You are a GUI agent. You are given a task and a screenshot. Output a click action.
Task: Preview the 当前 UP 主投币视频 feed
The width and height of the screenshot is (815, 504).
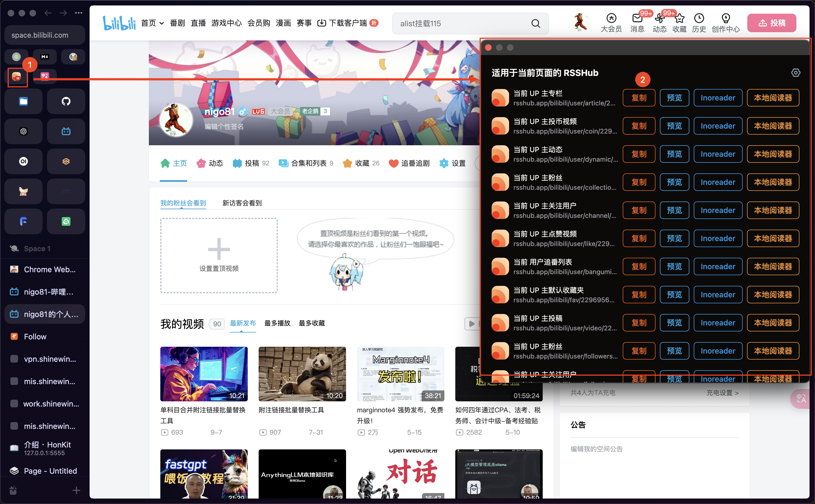(674, 126)
